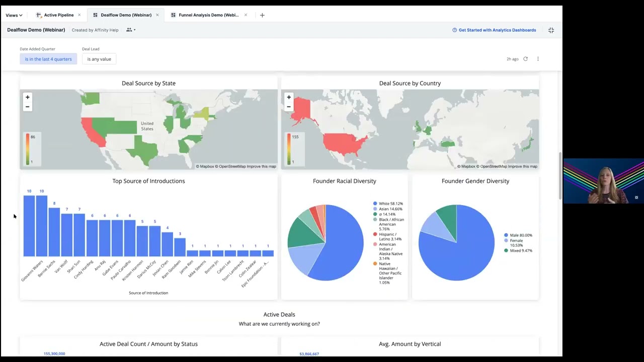
Task: Click Texas on the state map
Action: pos(146,151)
